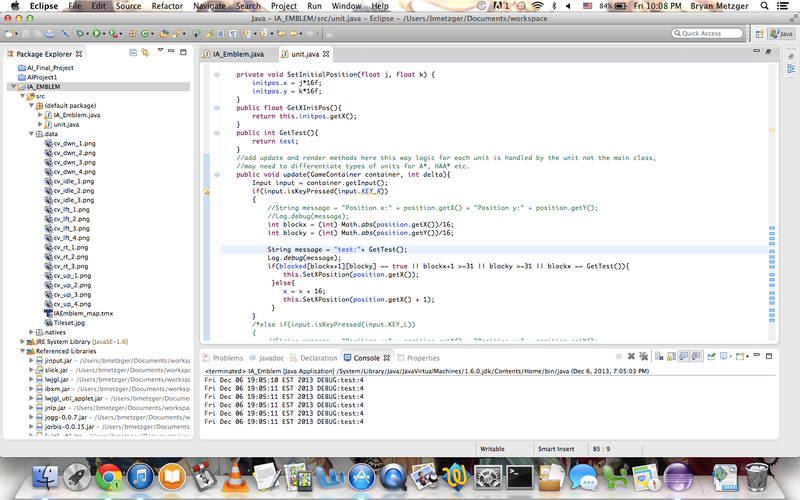800x500 pixels.
Task: Click the Clear Console icon
Action: 659,357
